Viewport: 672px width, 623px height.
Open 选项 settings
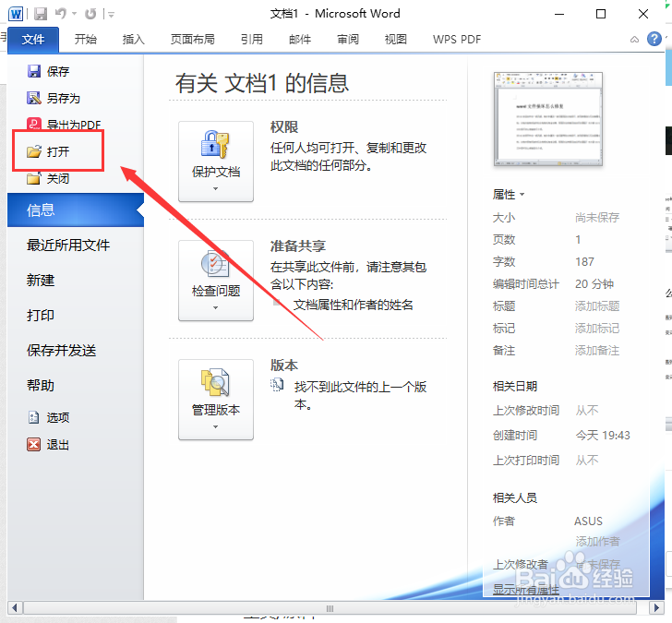point(58,417)
